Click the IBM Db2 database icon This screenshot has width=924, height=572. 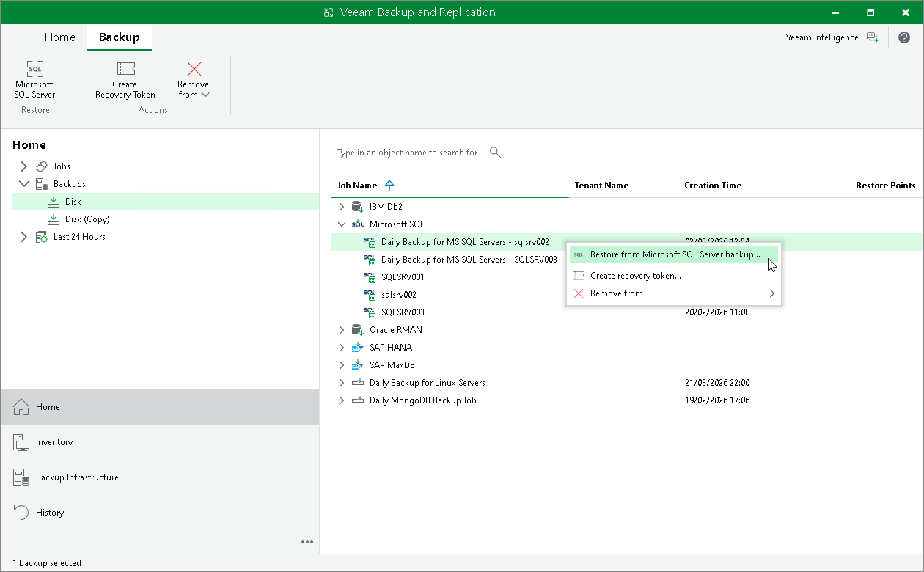[358, 207]
